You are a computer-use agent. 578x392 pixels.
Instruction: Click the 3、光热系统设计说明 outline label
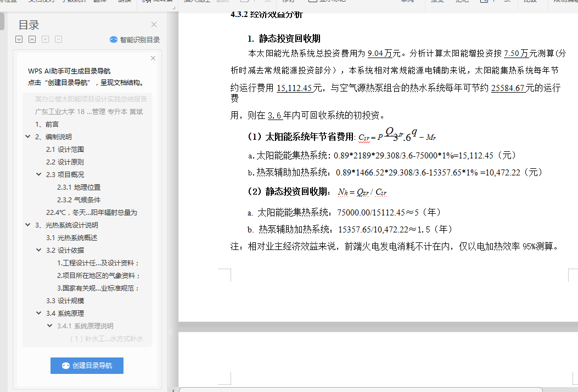point(66,225)
